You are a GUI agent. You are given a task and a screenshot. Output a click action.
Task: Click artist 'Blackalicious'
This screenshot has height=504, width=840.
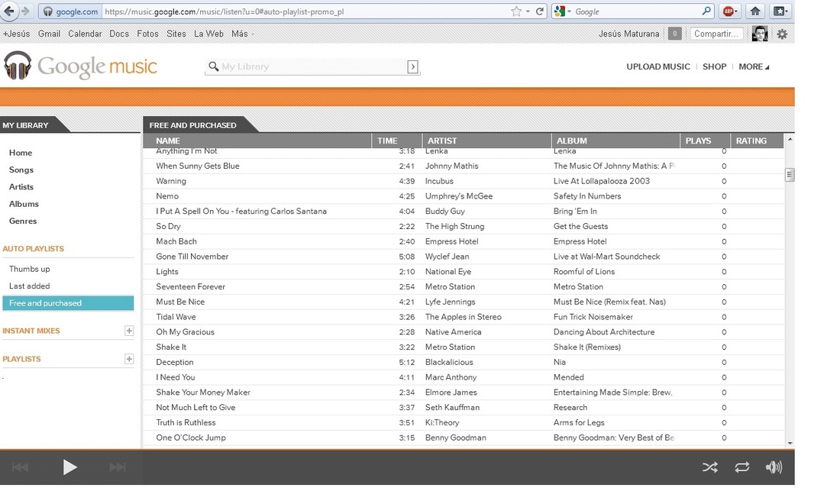tap(449, 362)
